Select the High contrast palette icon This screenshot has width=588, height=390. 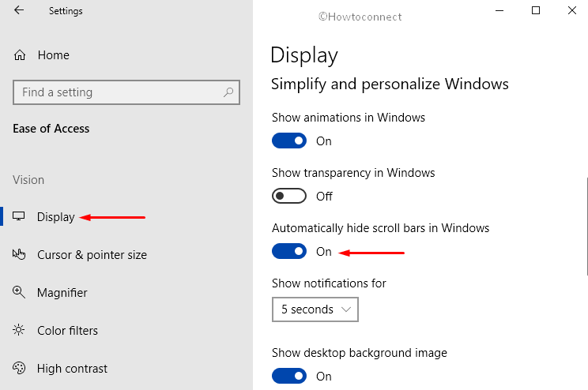point(19,368)
